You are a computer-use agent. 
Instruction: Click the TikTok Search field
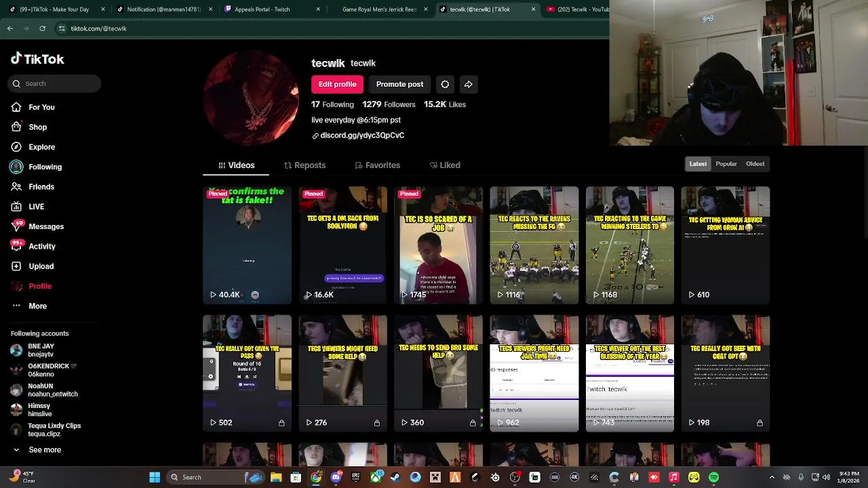[56, 83]
